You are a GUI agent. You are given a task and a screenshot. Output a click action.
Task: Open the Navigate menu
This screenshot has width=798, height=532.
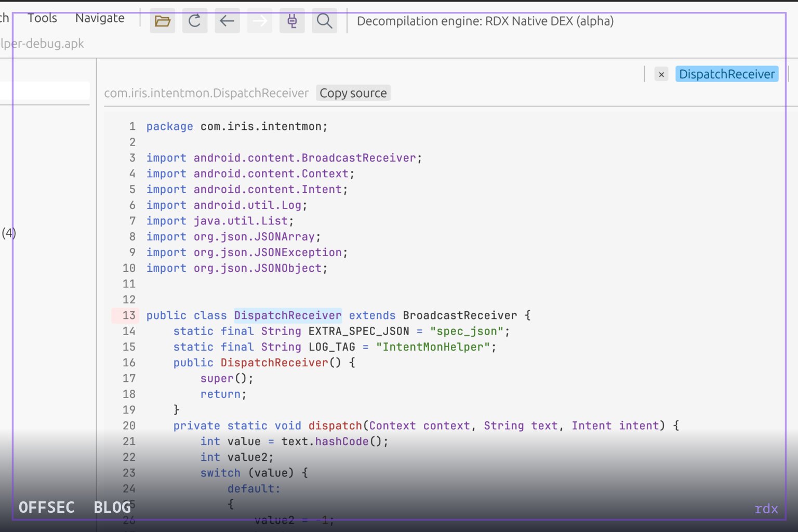[x=100, y=18]
